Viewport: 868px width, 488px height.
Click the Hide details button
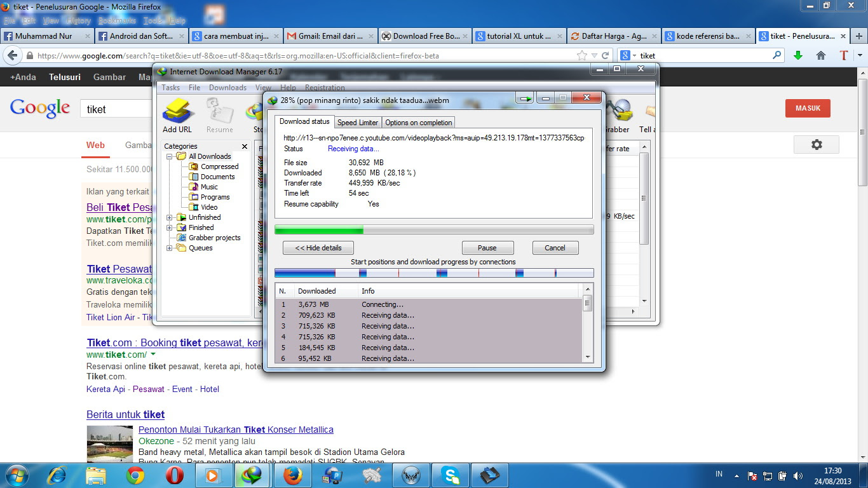[318, 248]
